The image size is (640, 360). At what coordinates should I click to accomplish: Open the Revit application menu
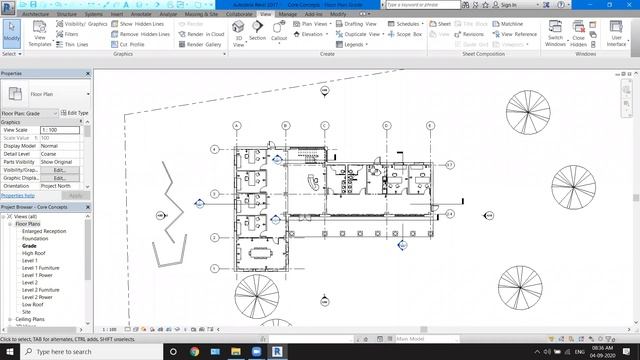(8, 7)
